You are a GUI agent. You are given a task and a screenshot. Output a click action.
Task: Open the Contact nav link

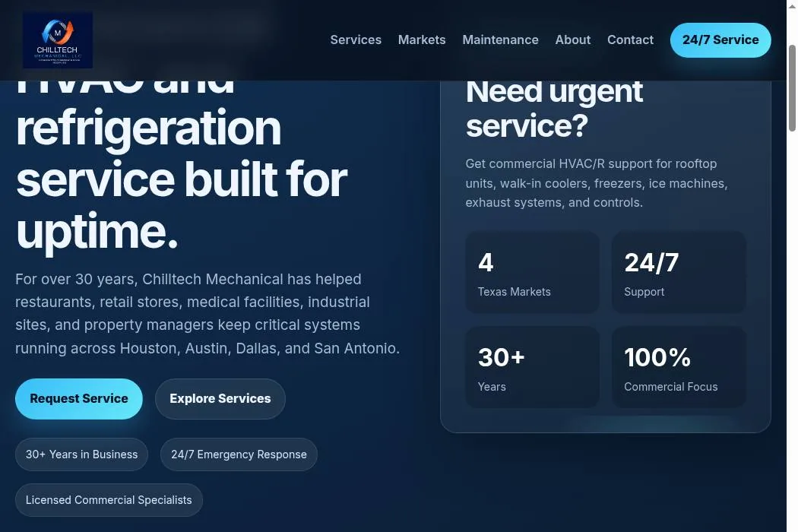pyautogui.click(x=630, y=40)
